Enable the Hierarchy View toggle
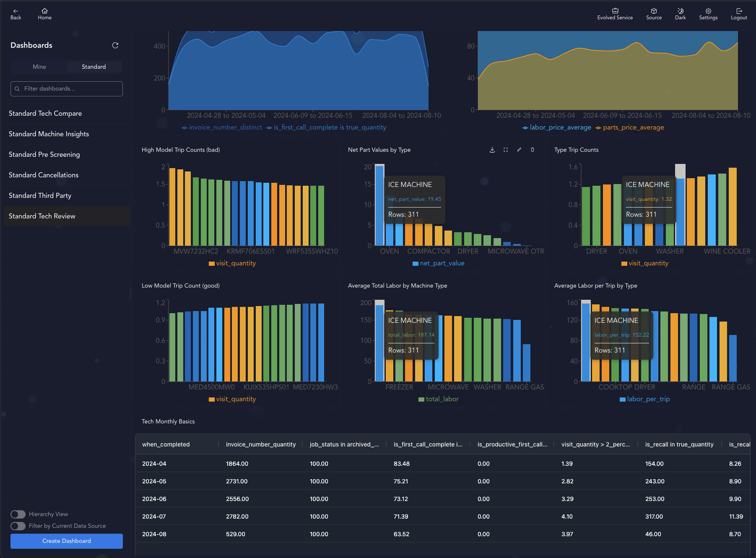756x558 pixels. (18, 514)
